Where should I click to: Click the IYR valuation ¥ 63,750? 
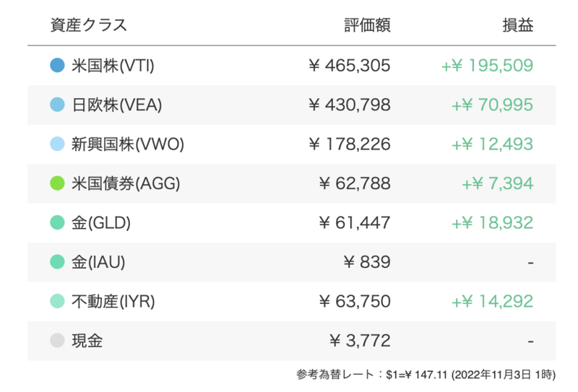click(x=354, y=301)
